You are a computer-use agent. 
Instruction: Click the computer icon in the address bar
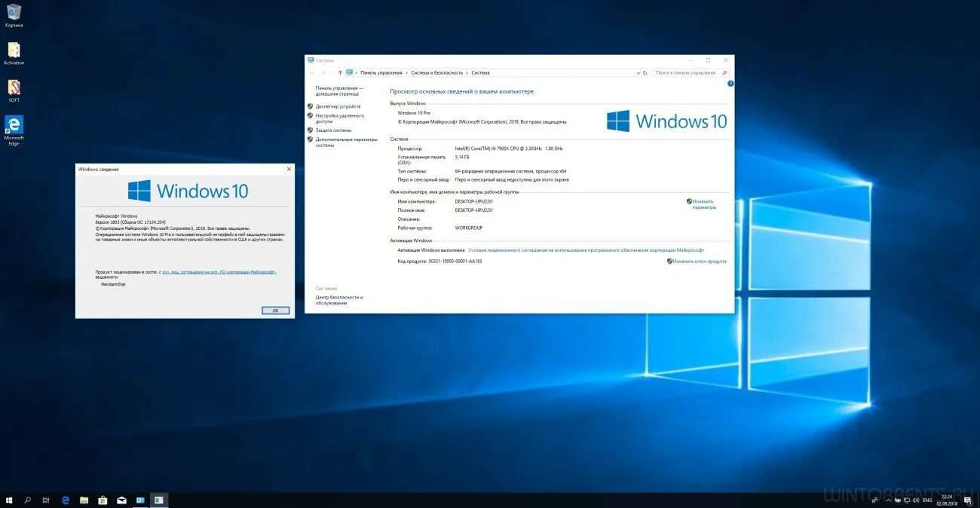coord(350,73)
